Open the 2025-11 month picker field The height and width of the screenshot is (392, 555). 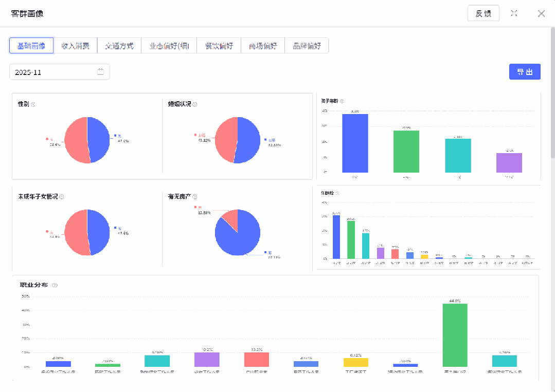tap(60, 72)
